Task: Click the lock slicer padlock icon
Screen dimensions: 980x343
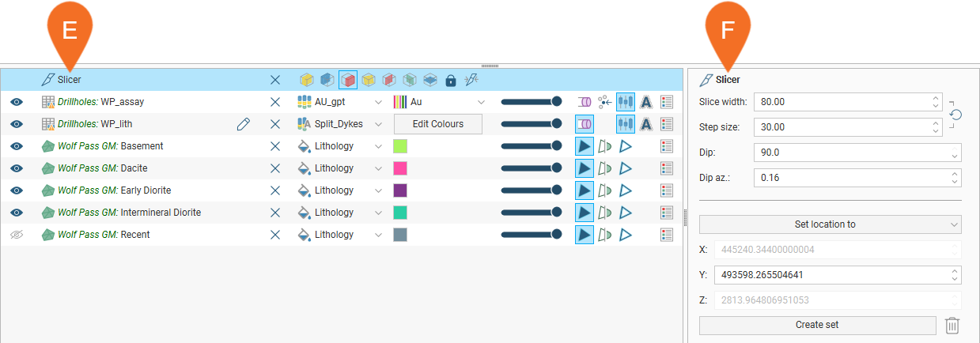Action: [451, 80]
